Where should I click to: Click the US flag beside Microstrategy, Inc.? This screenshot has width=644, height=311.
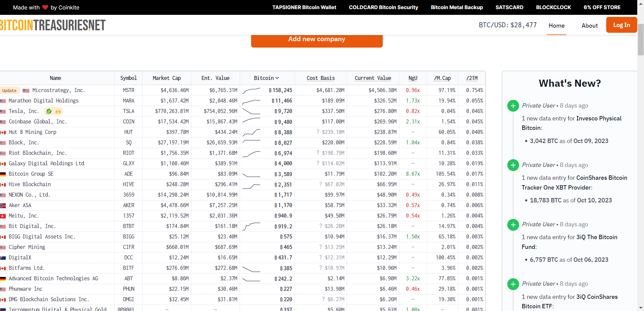26,90
